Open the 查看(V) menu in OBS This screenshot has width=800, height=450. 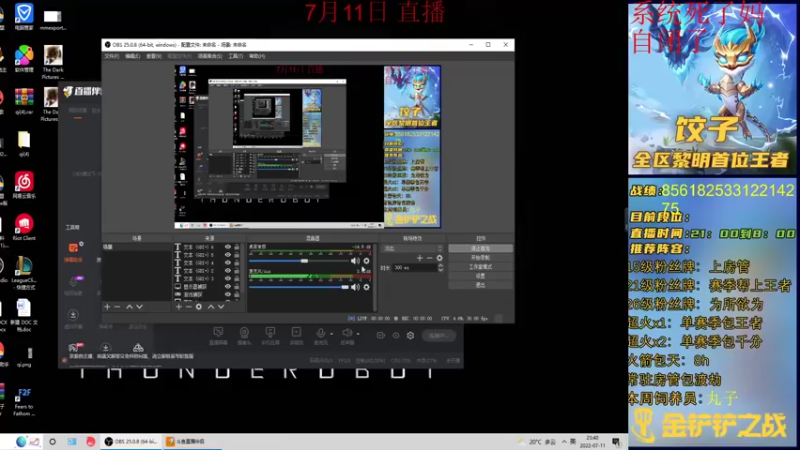[x=154, y=56]
